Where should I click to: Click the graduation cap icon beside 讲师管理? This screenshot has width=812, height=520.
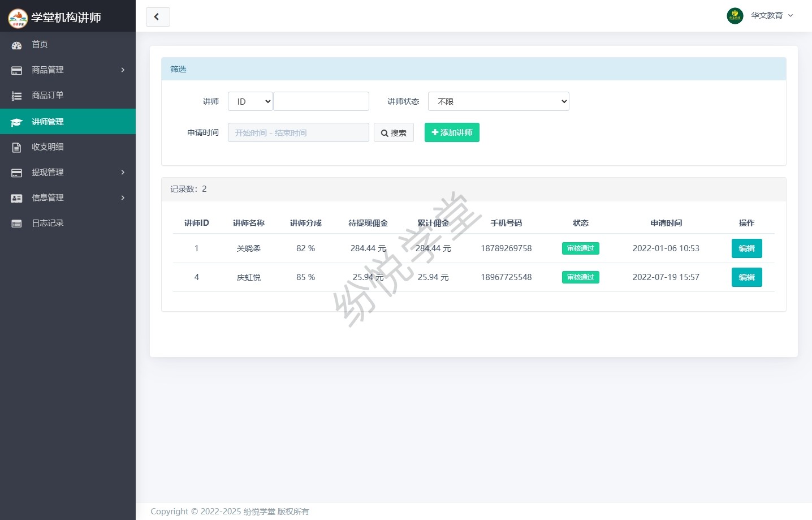click(x=16, y=122)
